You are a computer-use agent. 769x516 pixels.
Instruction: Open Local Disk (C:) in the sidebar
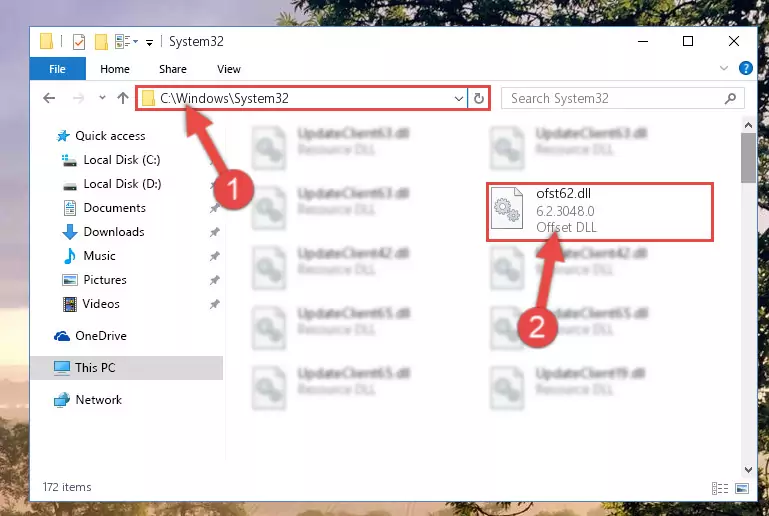pos(122,160)
